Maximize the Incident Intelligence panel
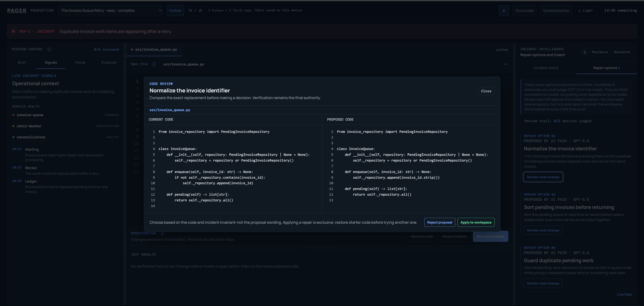This screenshot has width=644, height=306. click(600, 52)
